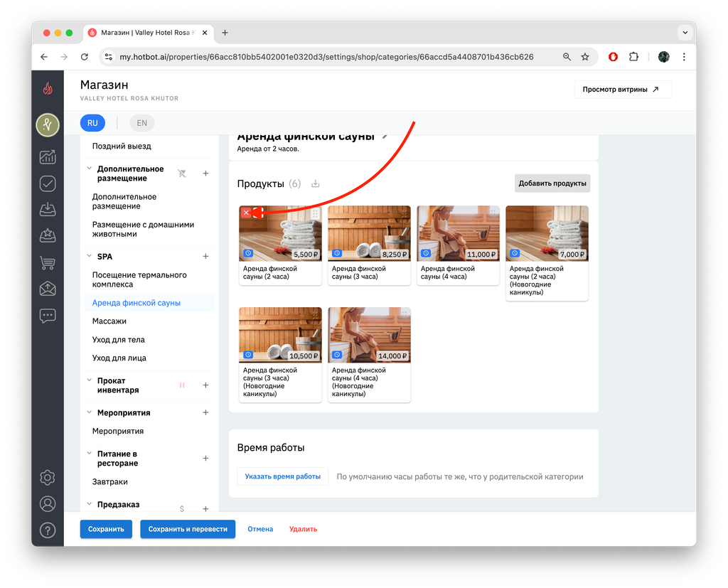
Task: Open the analytics chart sidebar icon
Action: [x=48, y=157]
